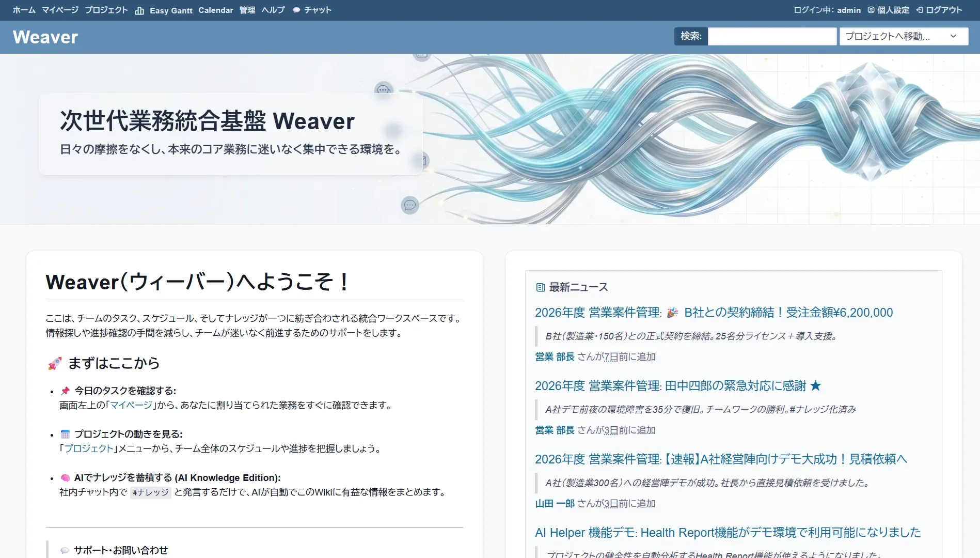The image size is (980, 558).
Task: Click the 検索 label link
Action: tap(691, 36)
